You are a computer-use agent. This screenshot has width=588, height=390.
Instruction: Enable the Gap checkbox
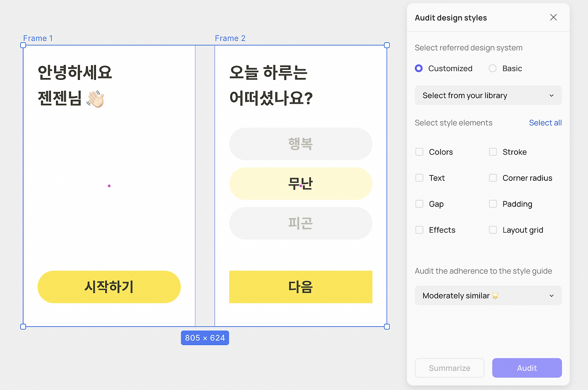click(419, 204)
